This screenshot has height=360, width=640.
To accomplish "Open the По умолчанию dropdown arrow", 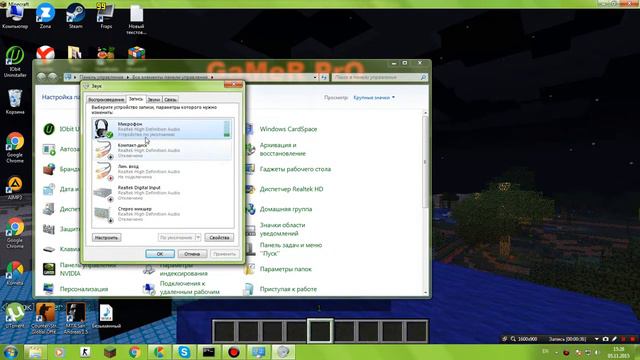I will click(x=198, y=238).
